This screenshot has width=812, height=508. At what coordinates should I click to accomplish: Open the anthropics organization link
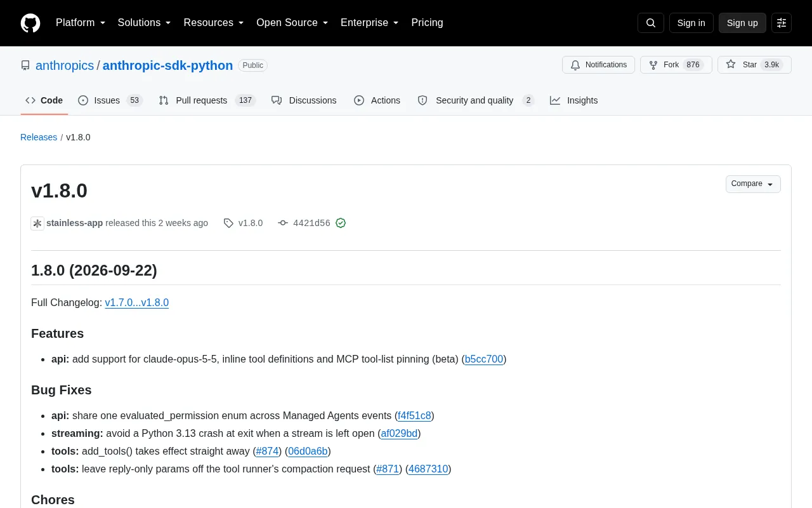click(x=65, y=65)
